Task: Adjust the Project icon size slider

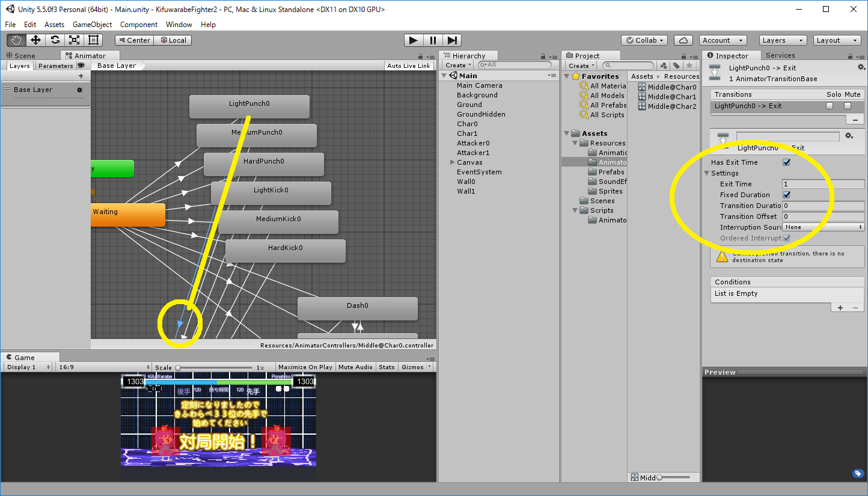Action: click(x=674, y=477)
